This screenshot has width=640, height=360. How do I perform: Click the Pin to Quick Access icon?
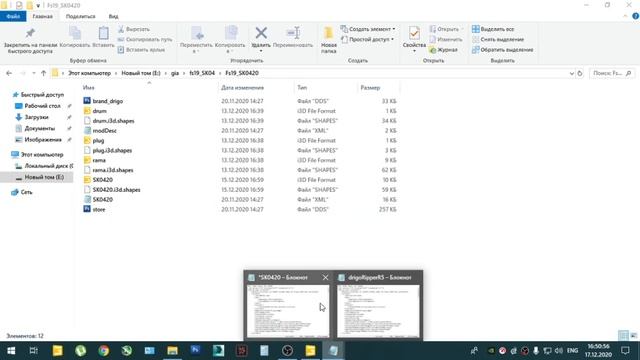(30, 33)
